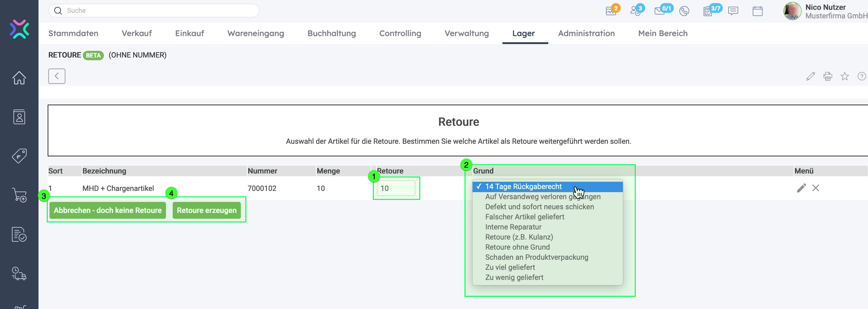Click "Retoure erzeugen" button

pos(207,210)
